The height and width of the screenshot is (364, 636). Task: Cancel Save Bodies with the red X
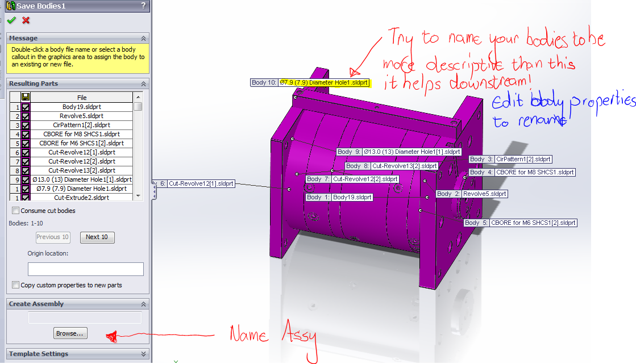(26, 20)
